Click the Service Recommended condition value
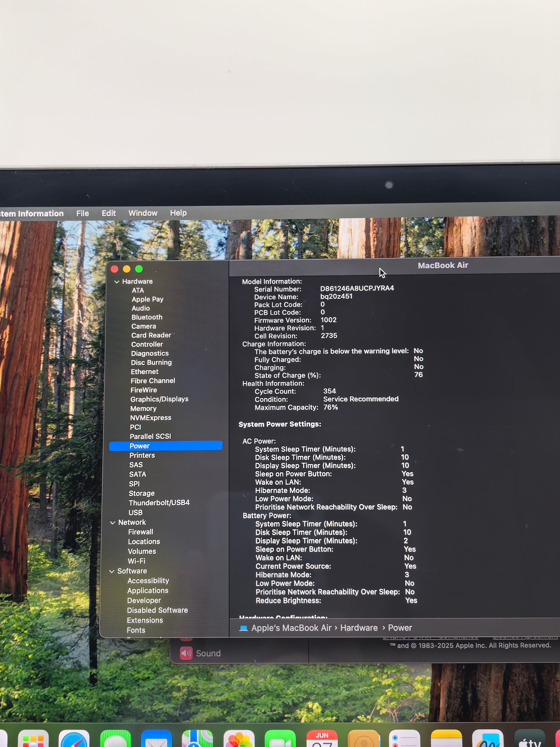This screenshot has height=747, width=560. click(361, 399)
